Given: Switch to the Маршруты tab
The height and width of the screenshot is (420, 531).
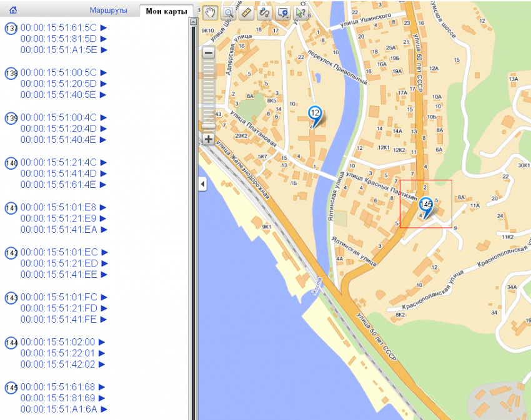Looking at the screenshot, I should pyautogui.click(x=108, y=11).
